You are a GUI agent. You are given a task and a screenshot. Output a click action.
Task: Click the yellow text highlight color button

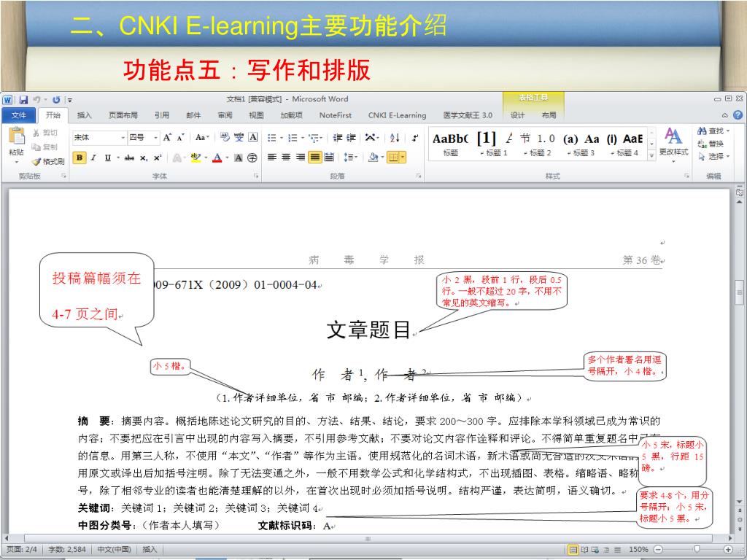[196, 157]
